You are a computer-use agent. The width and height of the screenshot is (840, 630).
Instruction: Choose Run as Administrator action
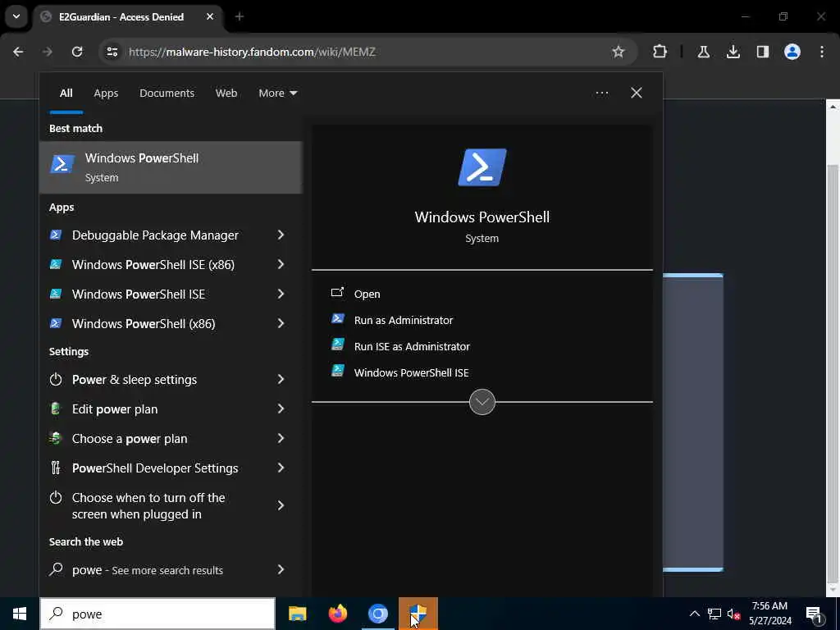tap(404, 320)
